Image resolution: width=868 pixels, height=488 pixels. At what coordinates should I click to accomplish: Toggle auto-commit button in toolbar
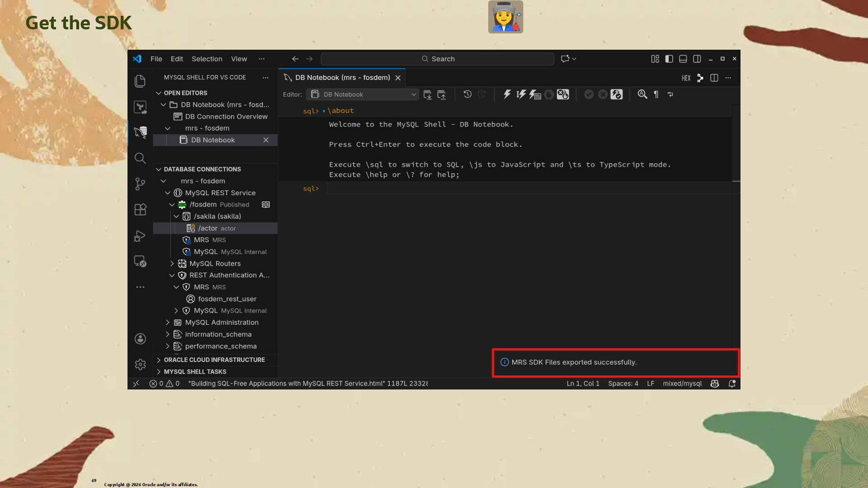click(616, 94)
